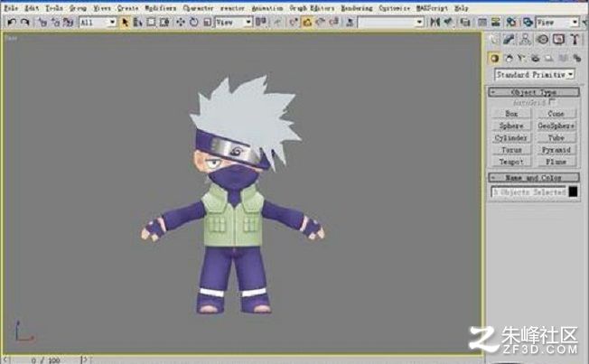Viewport: 589px width, 364px height.
Task: Click the Align tool icon
Action: click(x=448, y=23)
